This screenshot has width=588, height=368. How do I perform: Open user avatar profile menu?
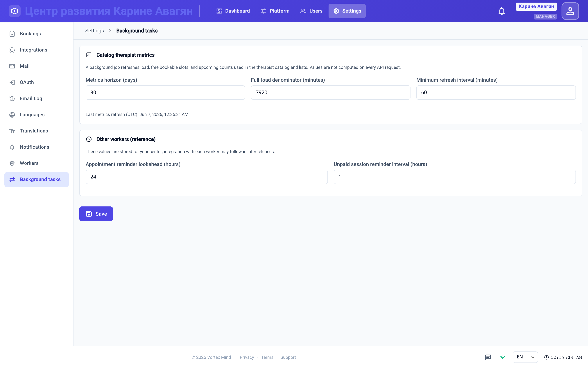tap(570, 11)
